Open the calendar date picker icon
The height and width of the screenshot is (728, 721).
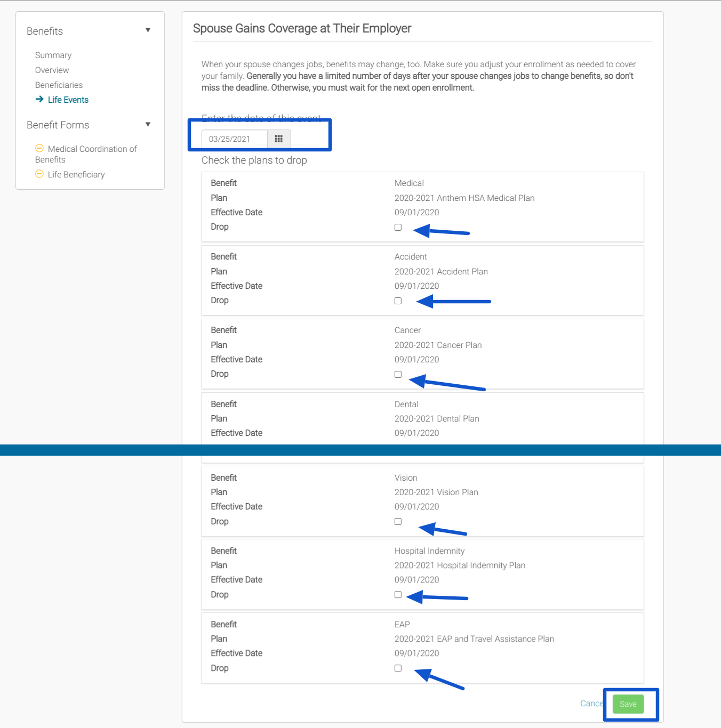point(278,139)
